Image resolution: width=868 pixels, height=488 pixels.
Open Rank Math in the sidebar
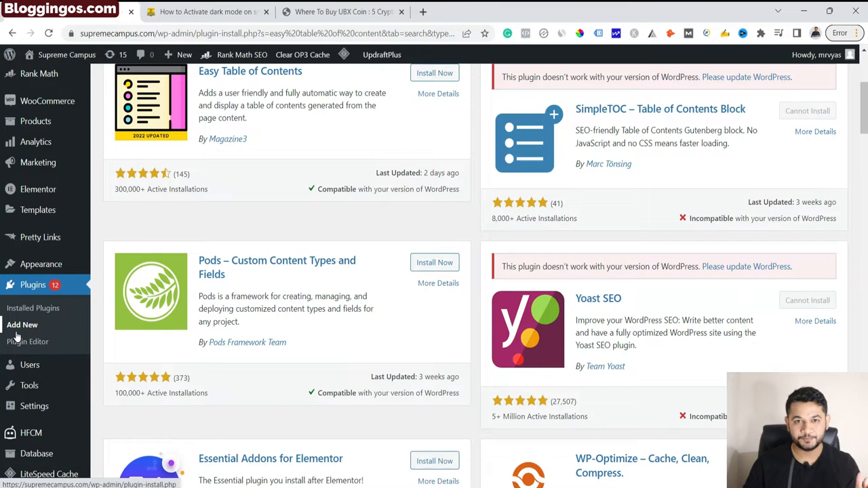click(39, 73)
